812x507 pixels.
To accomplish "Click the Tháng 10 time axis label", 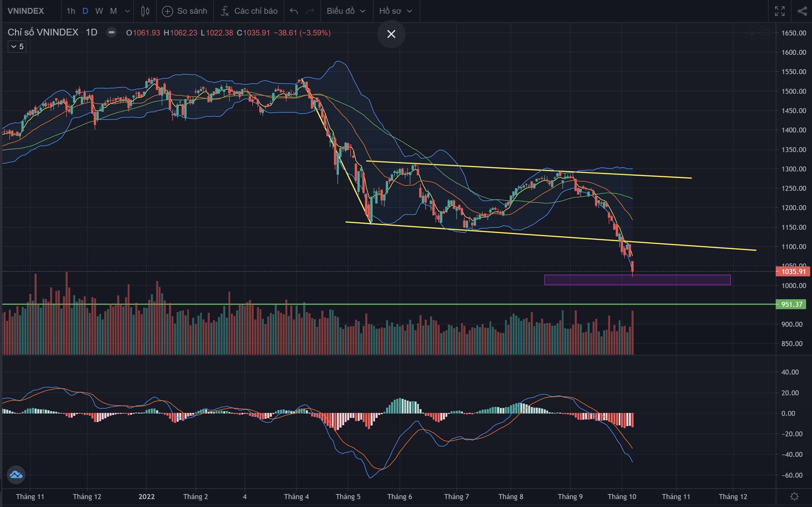I will 622,497.
